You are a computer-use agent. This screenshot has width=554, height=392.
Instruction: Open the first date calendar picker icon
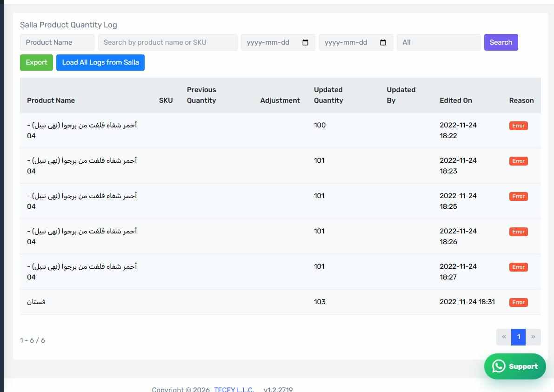305,42
